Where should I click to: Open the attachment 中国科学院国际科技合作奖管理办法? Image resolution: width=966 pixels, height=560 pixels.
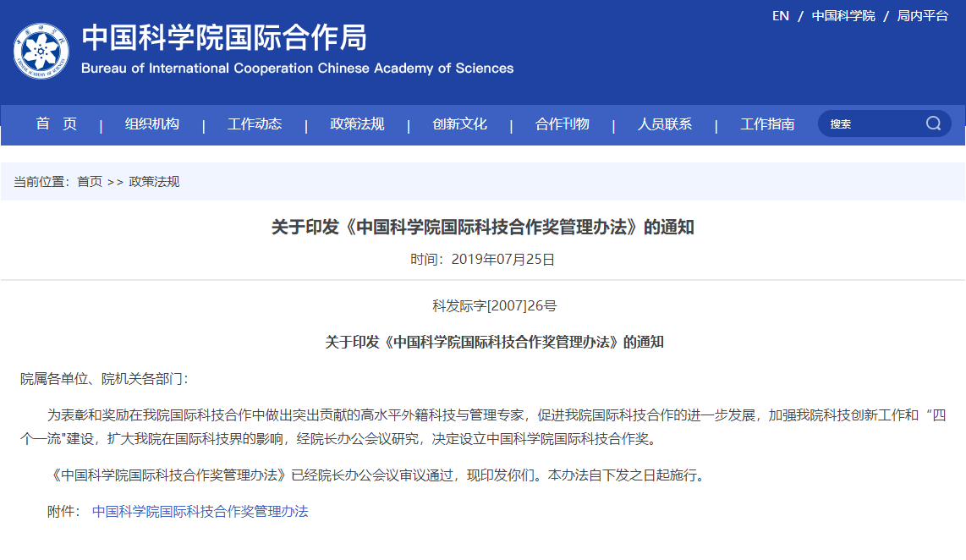tap(200, 511)
